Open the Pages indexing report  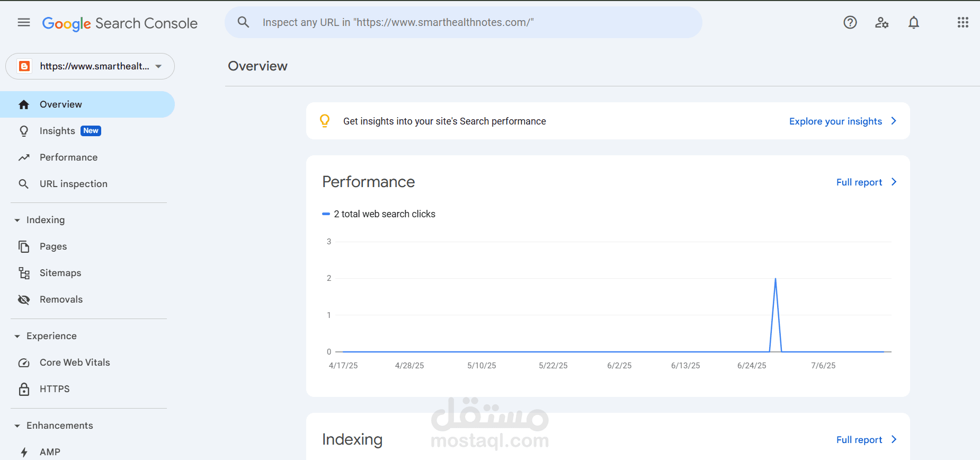coord(87,246)
